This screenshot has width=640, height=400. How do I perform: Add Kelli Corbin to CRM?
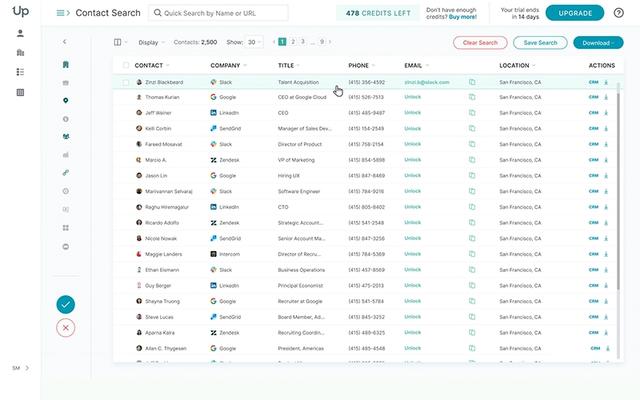(x=593, y=129)
